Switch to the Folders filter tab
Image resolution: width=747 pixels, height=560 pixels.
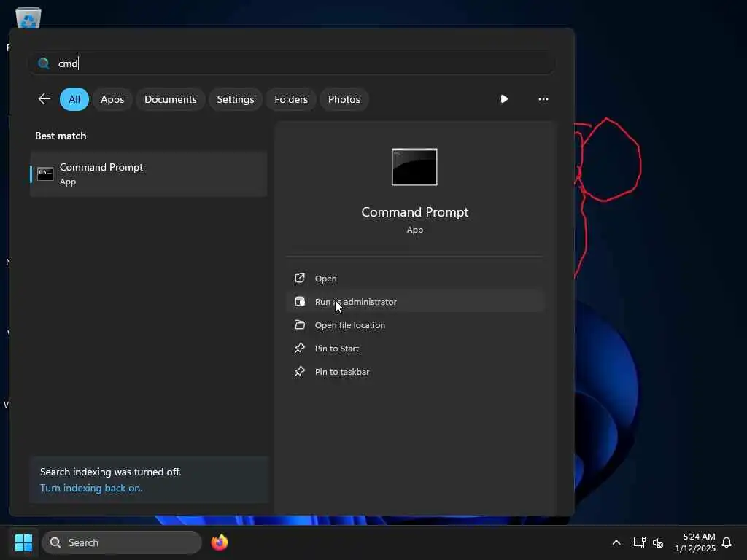pos(291,99)
